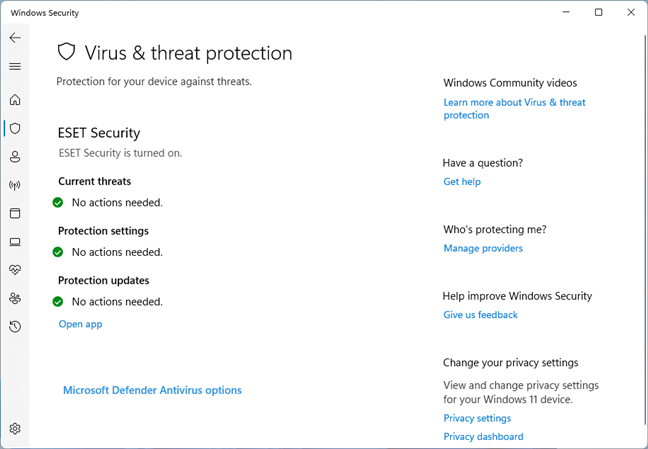Image resolution: width=648 pixels, height=449 pixels.
Task: Go back using the back arrow
Action: [15, 38]
